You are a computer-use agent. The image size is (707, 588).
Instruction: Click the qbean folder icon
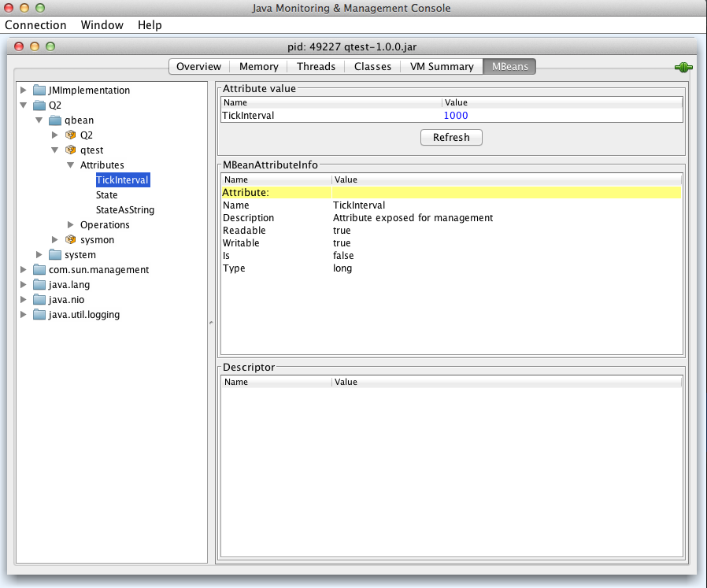coord(55,120)
